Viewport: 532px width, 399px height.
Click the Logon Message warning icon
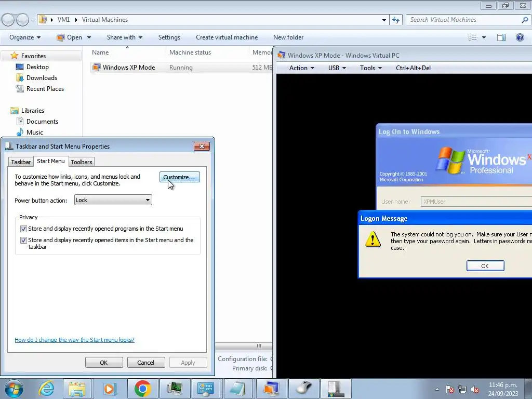(373, 239)
